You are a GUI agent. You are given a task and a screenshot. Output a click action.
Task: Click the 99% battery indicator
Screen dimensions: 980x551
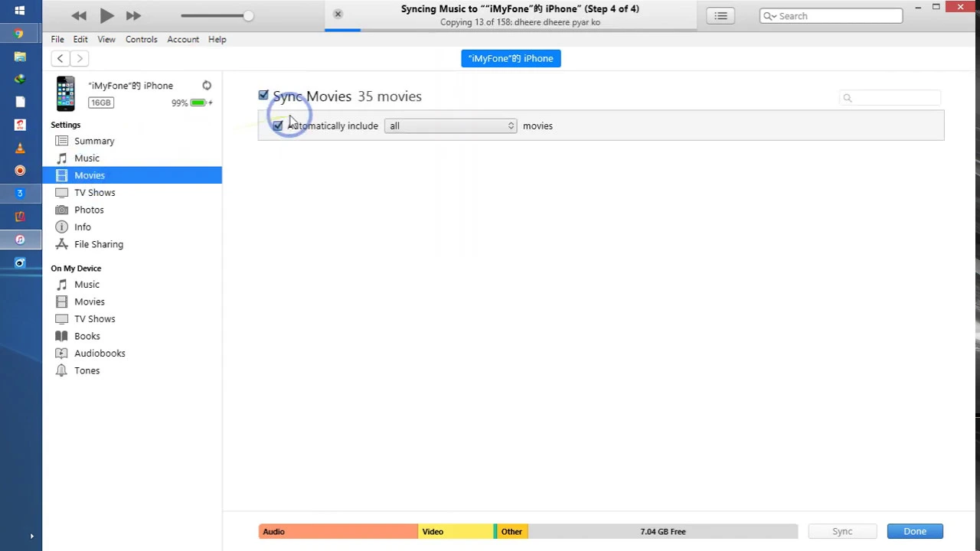point(191,103)
